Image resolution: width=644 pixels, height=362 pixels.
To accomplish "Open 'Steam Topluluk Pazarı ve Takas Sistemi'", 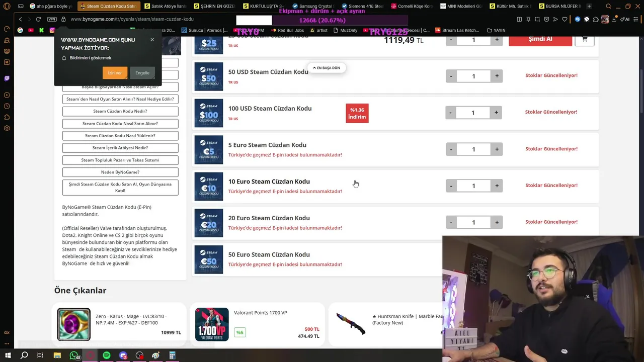I will pos(120,160).
